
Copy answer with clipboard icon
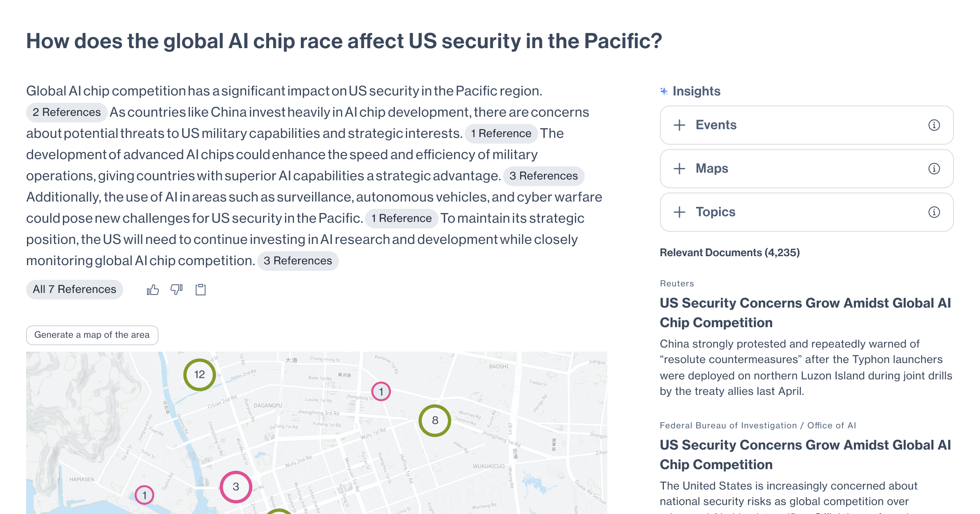(200, 290)
